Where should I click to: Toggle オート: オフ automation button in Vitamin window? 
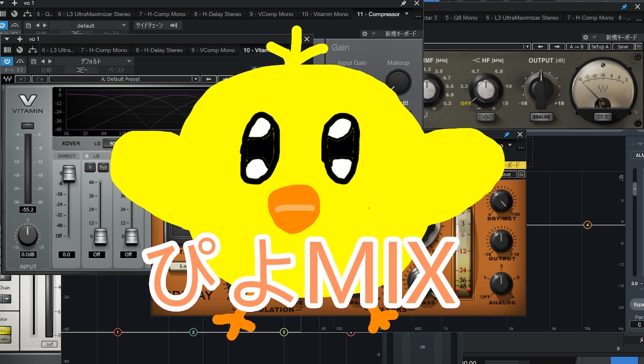tap(13, 70)
